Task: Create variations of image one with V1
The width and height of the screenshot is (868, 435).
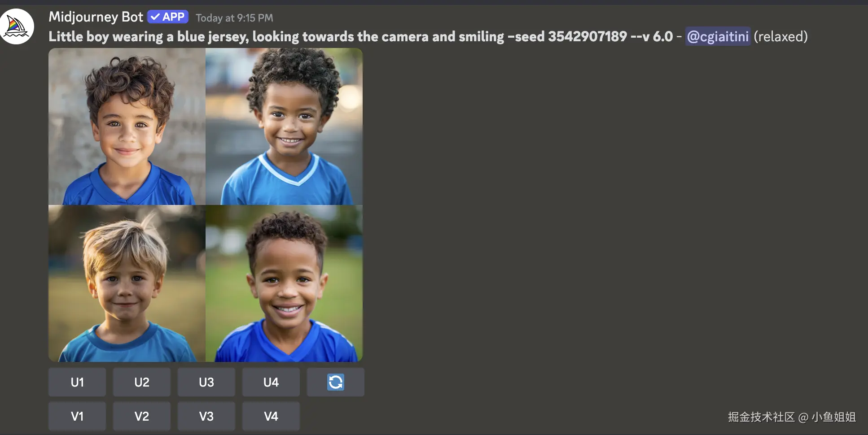Action: pos(77,416)
